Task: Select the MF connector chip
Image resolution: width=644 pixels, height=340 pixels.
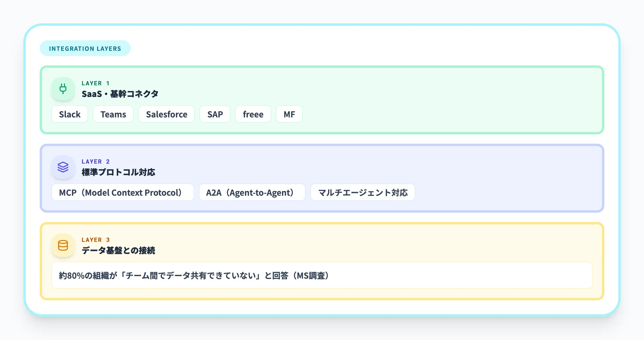Action: (x=289, y=114)
